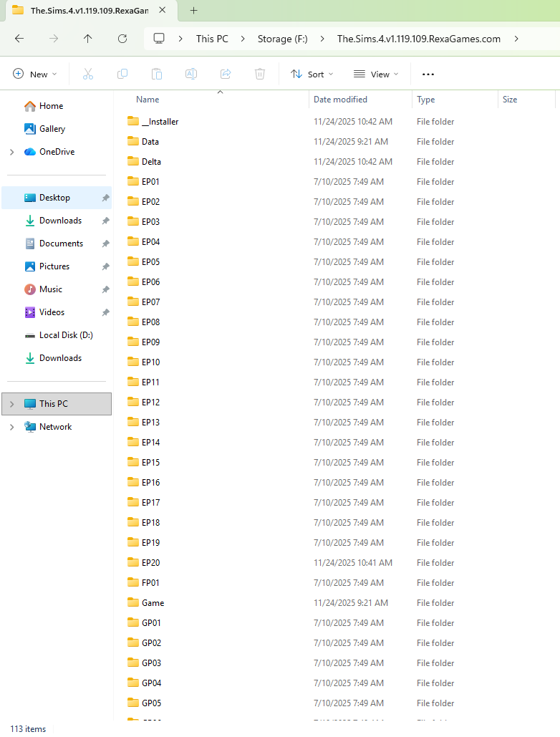Expand the Network tree node
560x737 pixels.
point(11,427)
